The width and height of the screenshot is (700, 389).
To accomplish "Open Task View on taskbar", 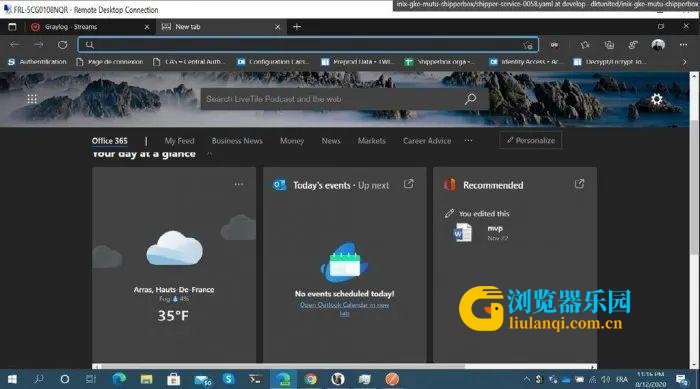I will coord(91,379).
